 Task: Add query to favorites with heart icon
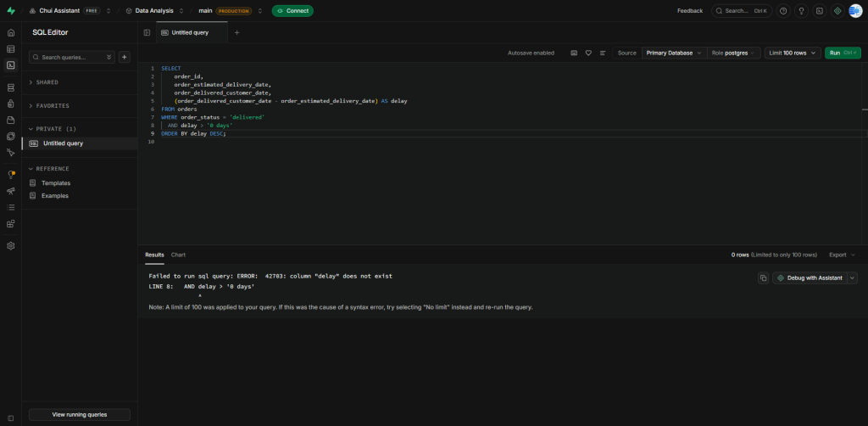coord(588,53)
